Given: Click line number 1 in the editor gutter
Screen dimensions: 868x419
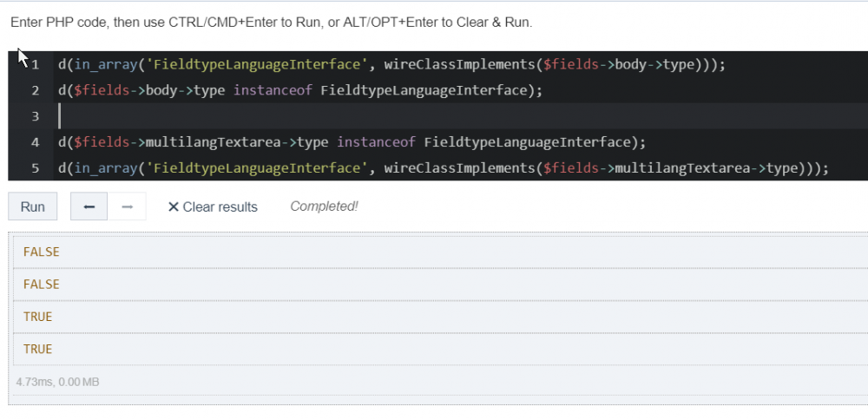Looking at the screenshot, I should [35, 65].
